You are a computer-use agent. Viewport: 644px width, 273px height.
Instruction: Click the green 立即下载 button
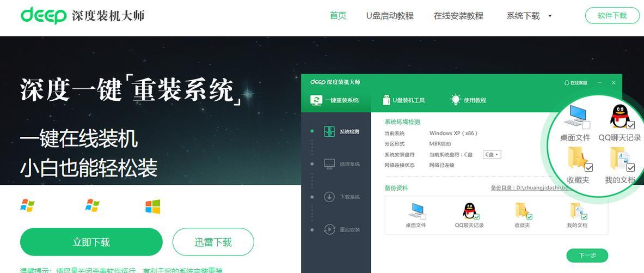click(x=91, y=242)
